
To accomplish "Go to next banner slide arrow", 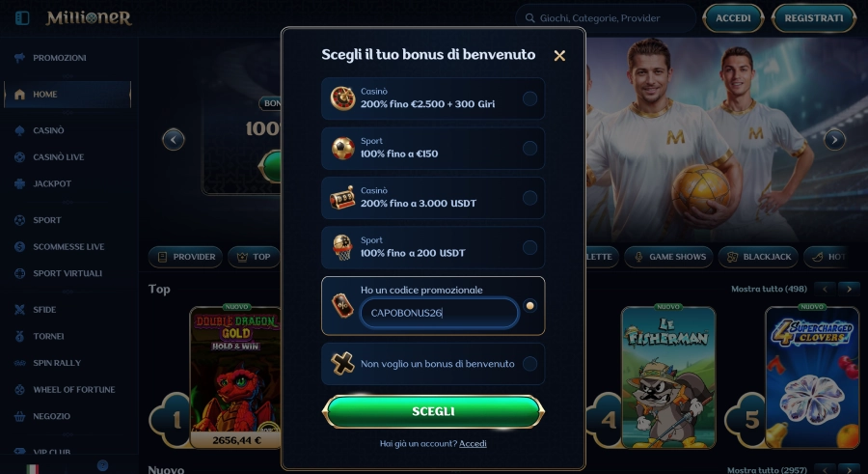I will (x=835, y=140).
